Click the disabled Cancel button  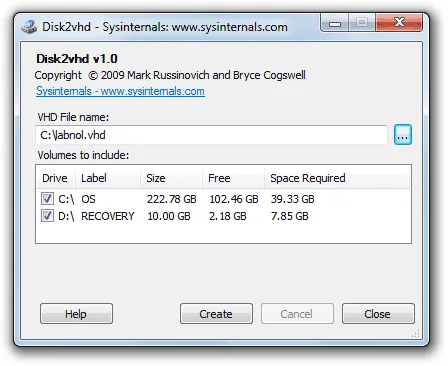[297, 314]
